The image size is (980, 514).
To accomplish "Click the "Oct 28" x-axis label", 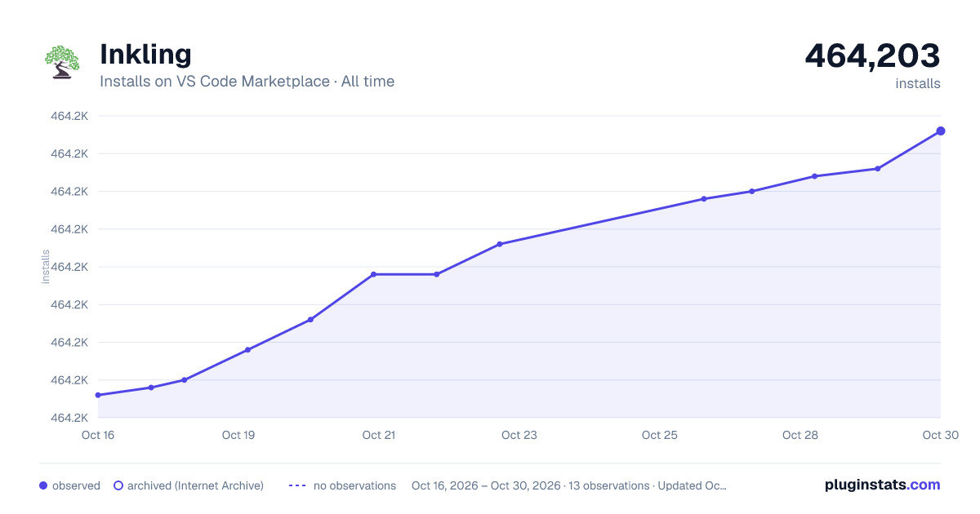I will tap(800, 435).
